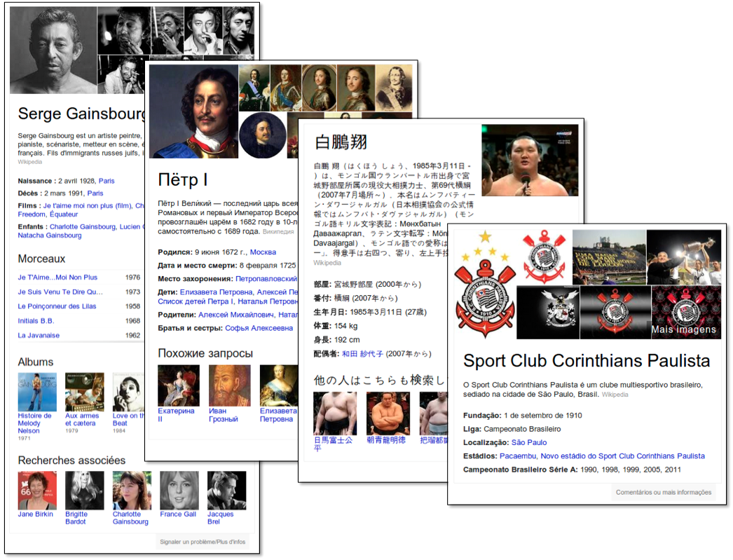The width and height of the screenshot is (733, 560).
Task: Open the 朝青龍明徳 related wrestler thumbnail
Action: pyautogui.click(x=388, y=414)
